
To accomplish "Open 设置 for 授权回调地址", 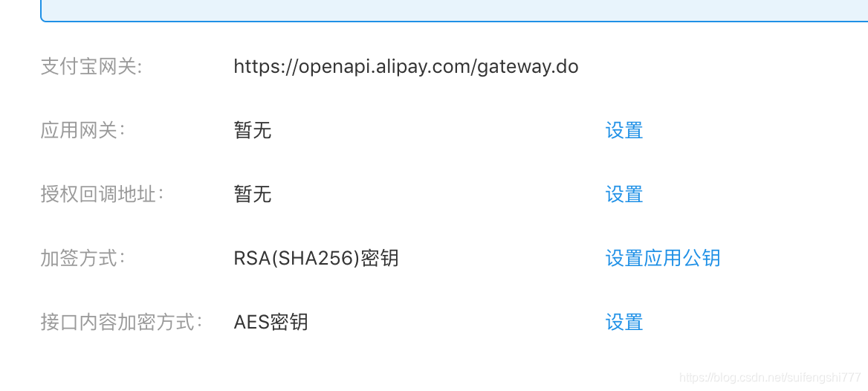I will 624,195.
